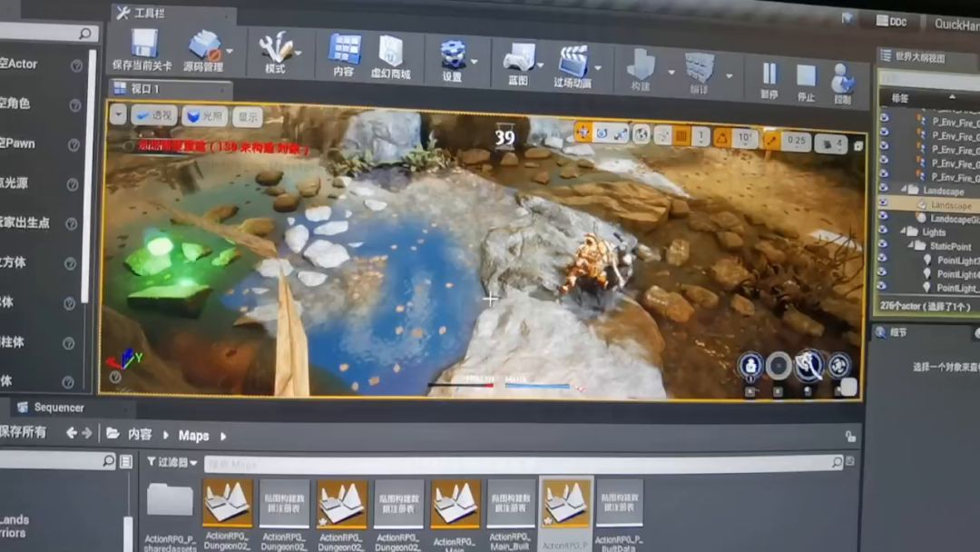Toggle grid snapping in viewport toolbar
This screenshot has height=552, width=980.
click(x=681, y=136)
